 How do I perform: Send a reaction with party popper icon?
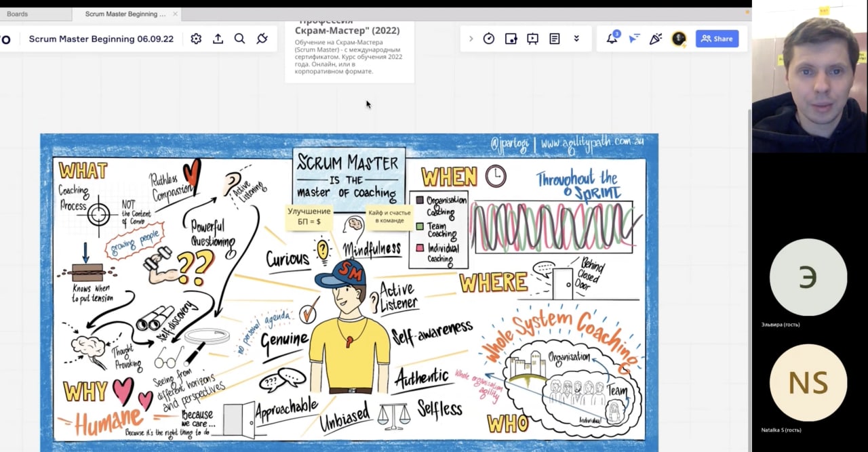click(655, 39)
